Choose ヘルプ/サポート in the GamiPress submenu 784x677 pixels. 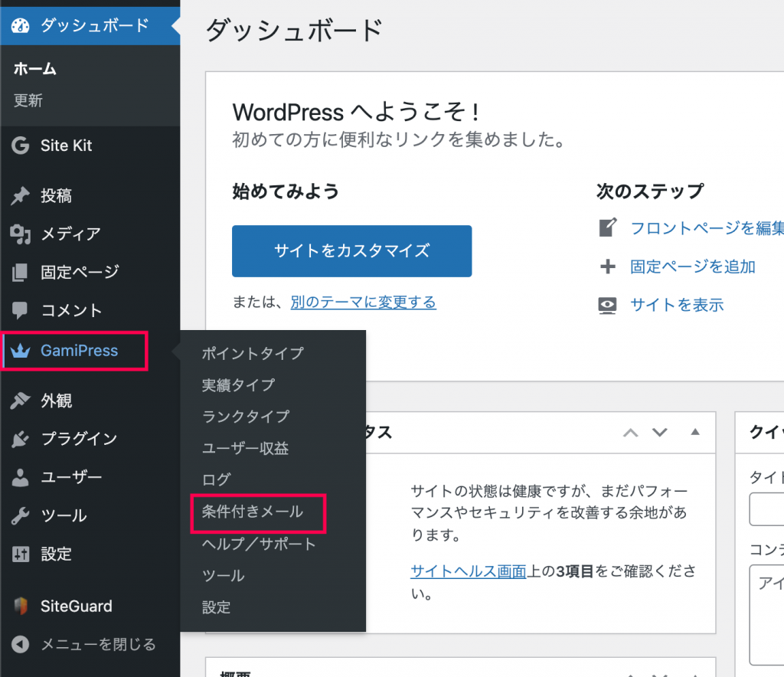(259, 544)
